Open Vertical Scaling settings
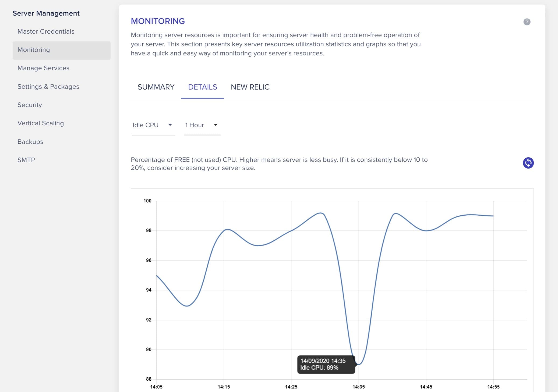Viewport: 558px width, 392px height. click(x=41, y=123)
